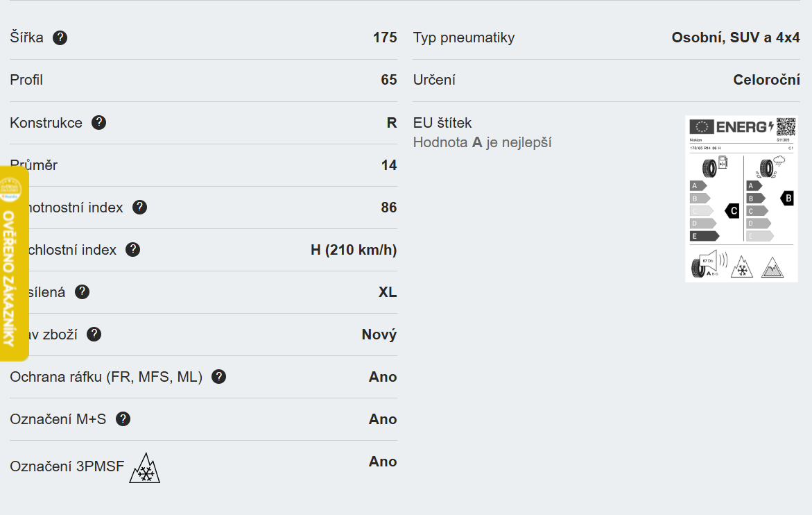The width and height of the screenshot is (812, 515).
Task: Click the question mark beside Hmotnostní index
Action: [139, 207]
